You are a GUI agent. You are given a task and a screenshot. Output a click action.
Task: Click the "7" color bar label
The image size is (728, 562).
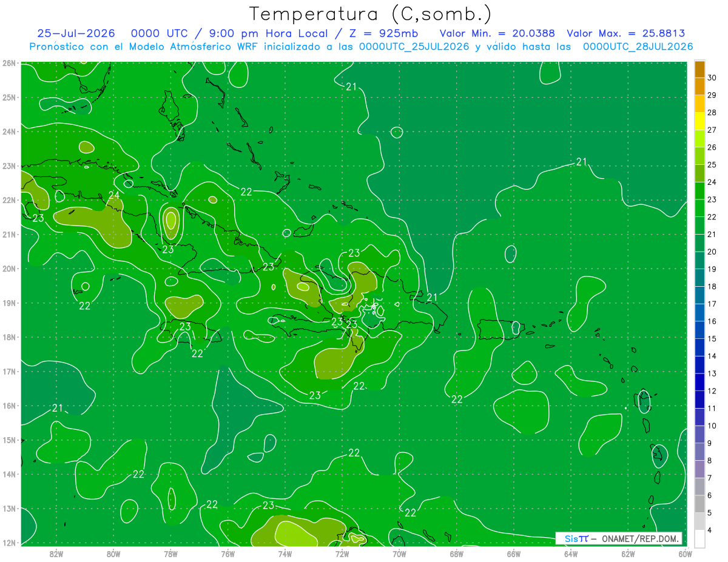click(x=710, y=478)
